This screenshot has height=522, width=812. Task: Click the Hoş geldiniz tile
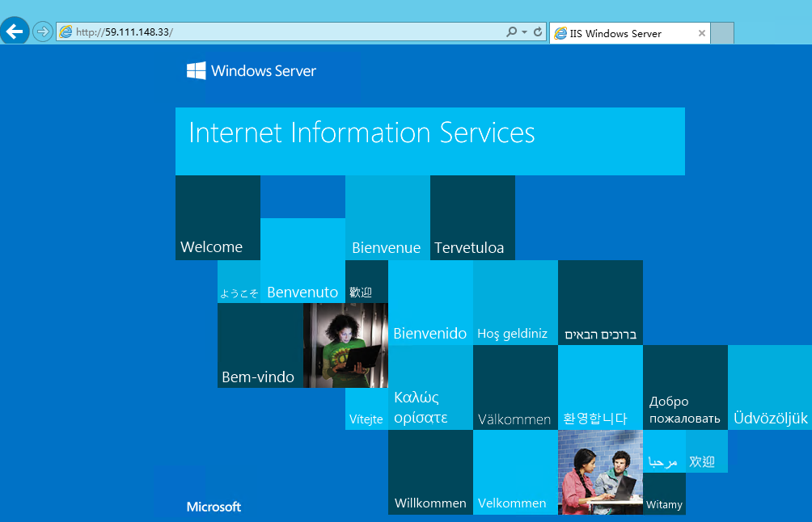coord(515,303)
